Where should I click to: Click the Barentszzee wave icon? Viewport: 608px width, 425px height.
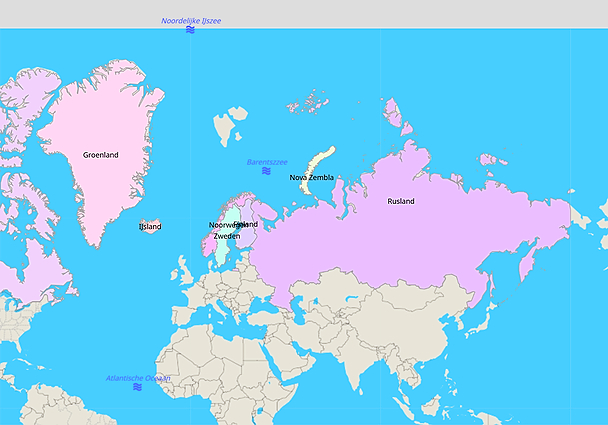coord(266,171)
